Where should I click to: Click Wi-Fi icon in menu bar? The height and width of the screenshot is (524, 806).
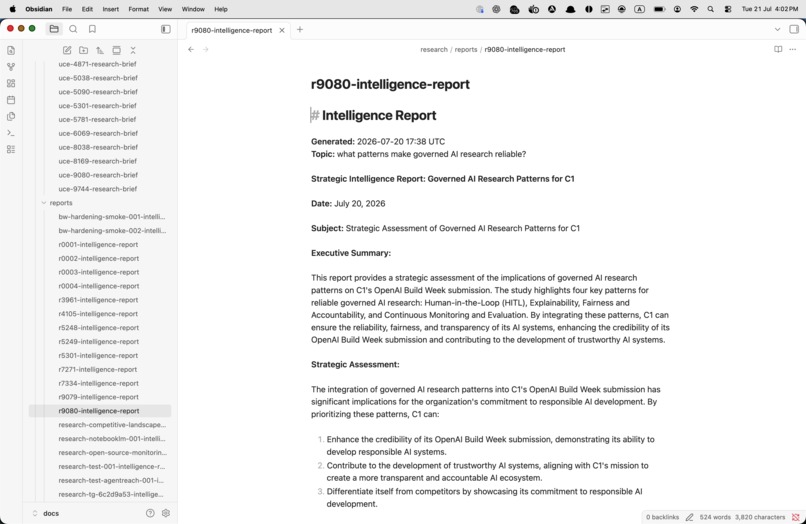tap(694, 9)
